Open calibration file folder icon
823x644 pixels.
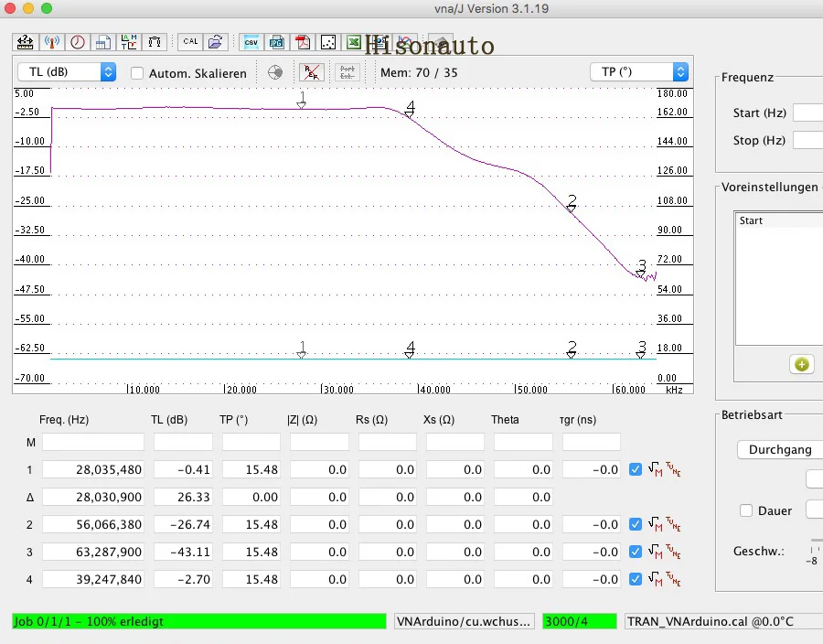[215, 42]
